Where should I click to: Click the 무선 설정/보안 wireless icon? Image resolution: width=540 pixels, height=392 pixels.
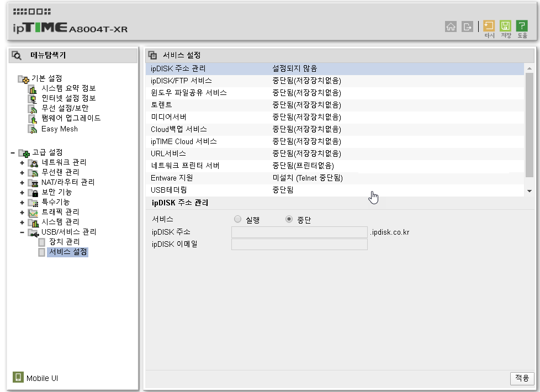point(33,109)
